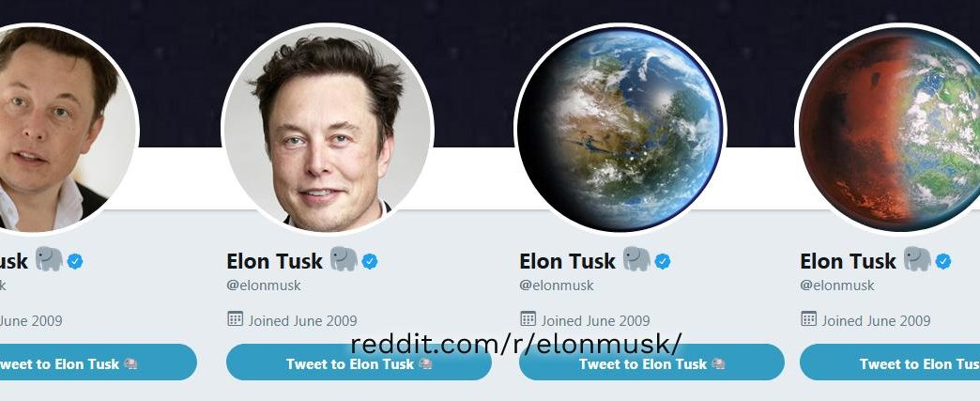Click the elephant emoji on the half-red planet profile

click(x=917, y=259)
